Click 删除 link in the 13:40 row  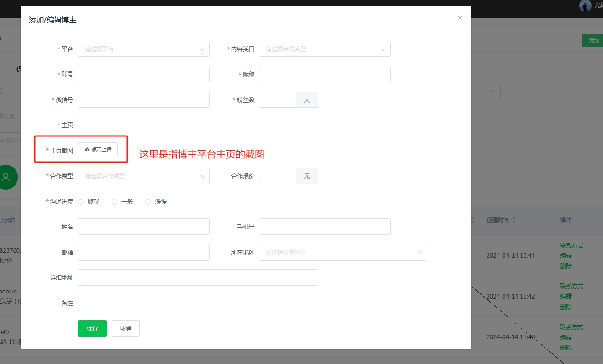(566, 348)
